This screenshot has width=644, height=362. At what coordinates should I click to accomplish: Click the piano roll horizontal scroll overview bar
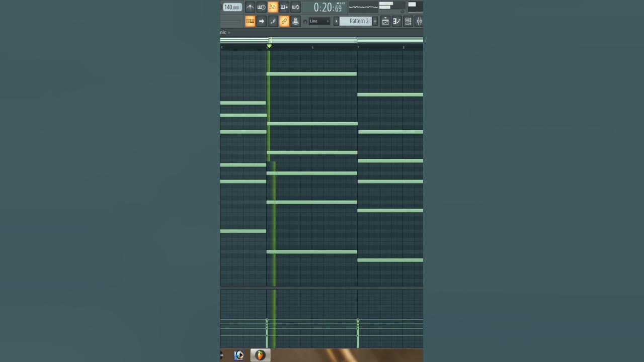click(x=321, y=40)
